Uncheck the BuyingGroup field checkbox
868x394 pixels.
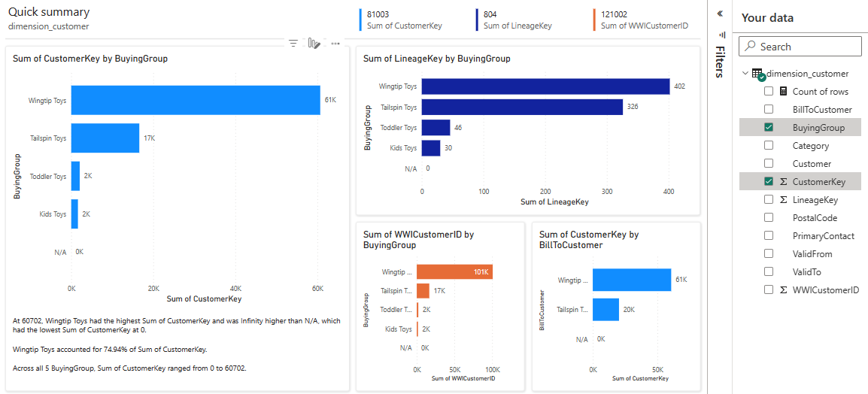point(769,128)
